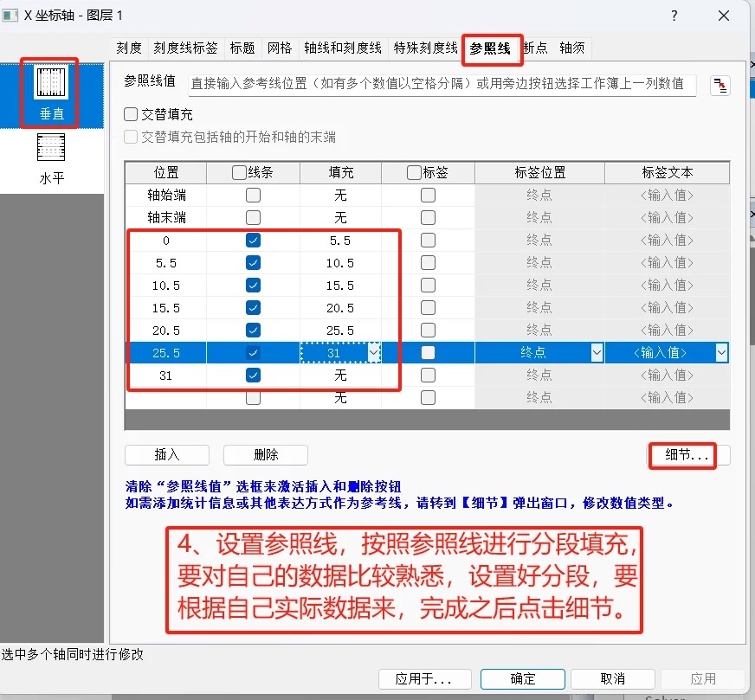Toggle the 标签 header checkbox
Screen dimensions: 755x700
414,173
